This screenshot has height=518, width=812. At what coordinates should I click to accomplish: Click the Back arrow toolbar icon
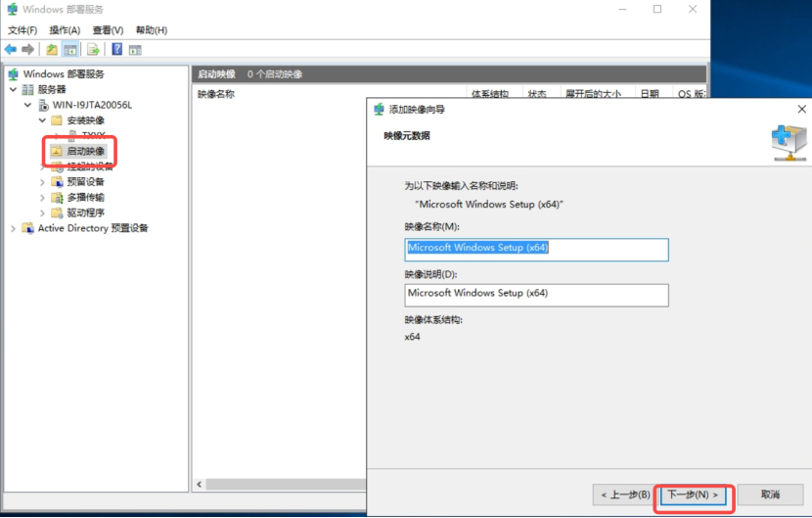click(11, 49)
